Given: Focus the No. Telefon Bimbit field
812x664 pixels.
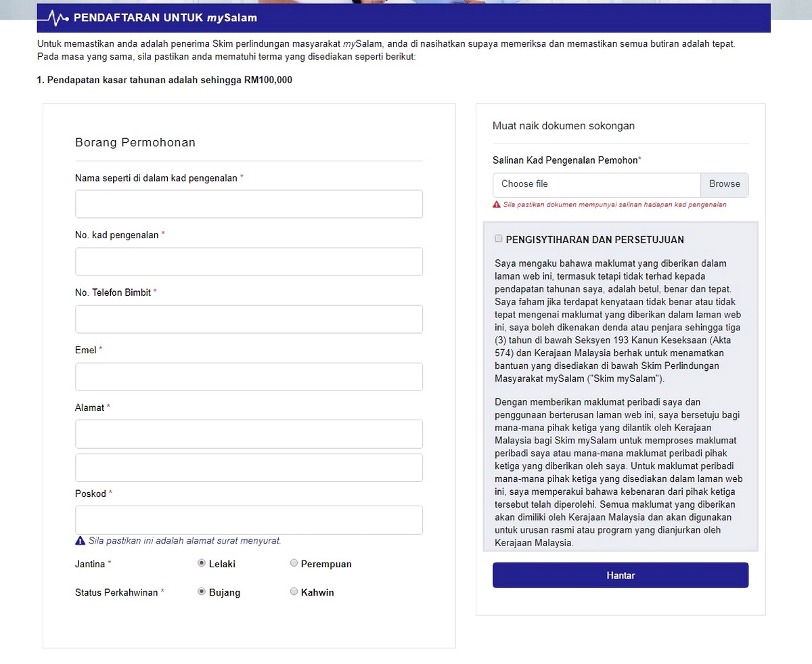Looking at the screenshot, I should pos(249,319).
